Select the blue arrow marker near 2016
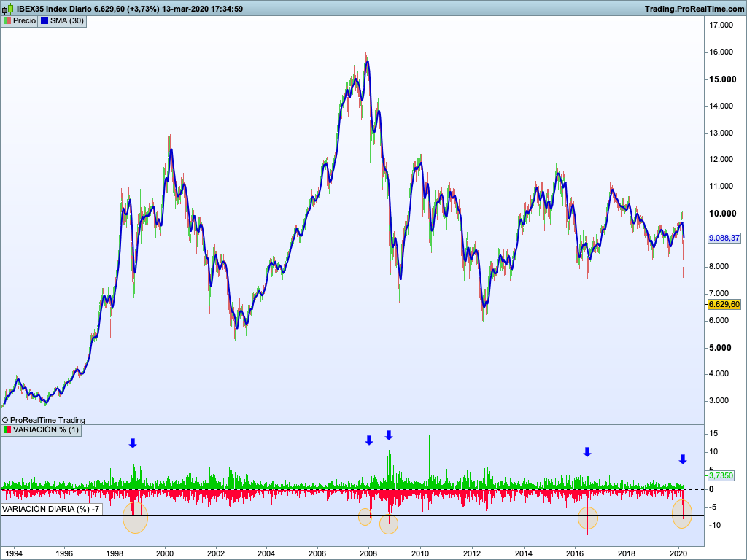Screen dimensions: 747x560 pyautogui.click(x=587, y=452)
